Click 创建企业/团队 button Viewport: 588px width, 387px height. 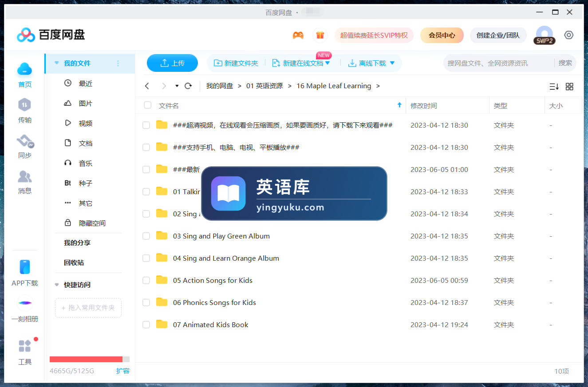coord(498,35)
